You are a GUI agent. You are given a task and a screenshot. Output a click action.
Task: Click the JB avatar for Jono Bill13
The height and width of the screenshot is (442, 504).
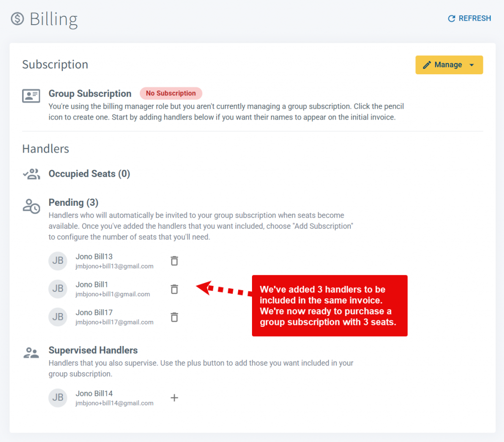[x=58, y=261]
